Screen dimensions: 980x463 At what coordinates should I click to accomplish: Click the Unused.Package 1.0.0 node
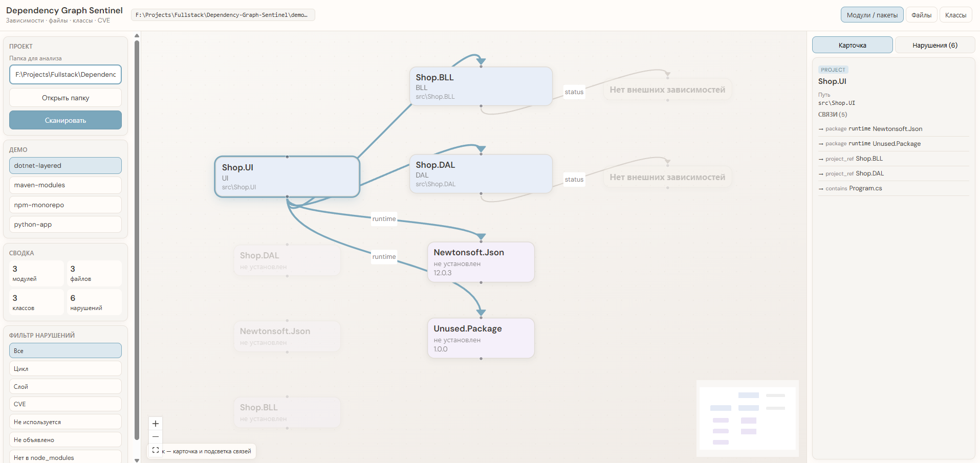tap(481, 338)
